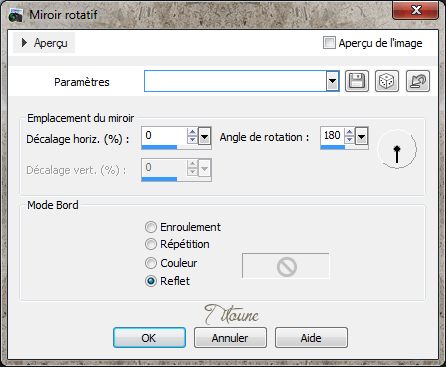
Task: Click the Aide button
Action: click(311, 338)
